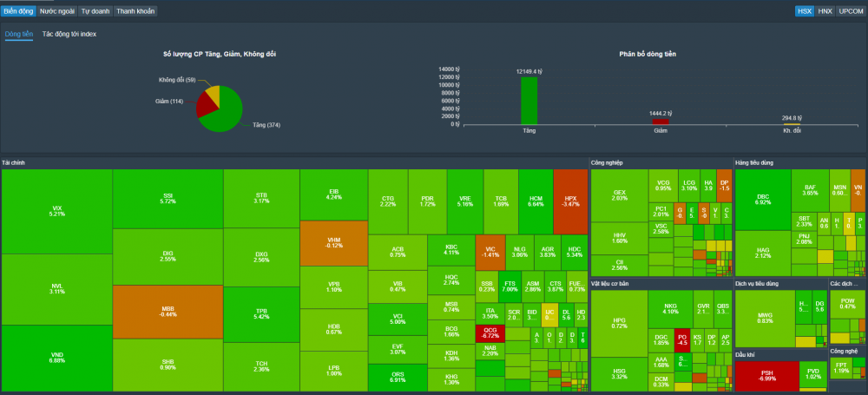Click the red Giảm bar in chart
This screenshot has width=868, height=395.
(661, 122)
